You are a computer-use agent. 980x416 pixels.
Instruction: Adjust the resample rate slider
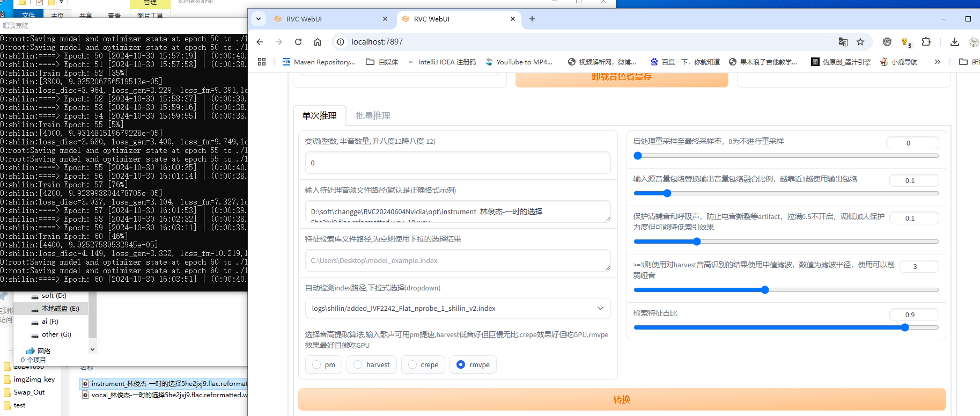point(786,156)
